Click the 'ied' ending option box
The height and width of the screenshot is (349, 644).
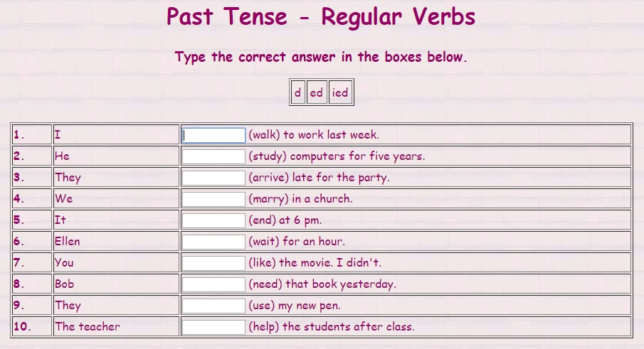(x=340, y=92)
